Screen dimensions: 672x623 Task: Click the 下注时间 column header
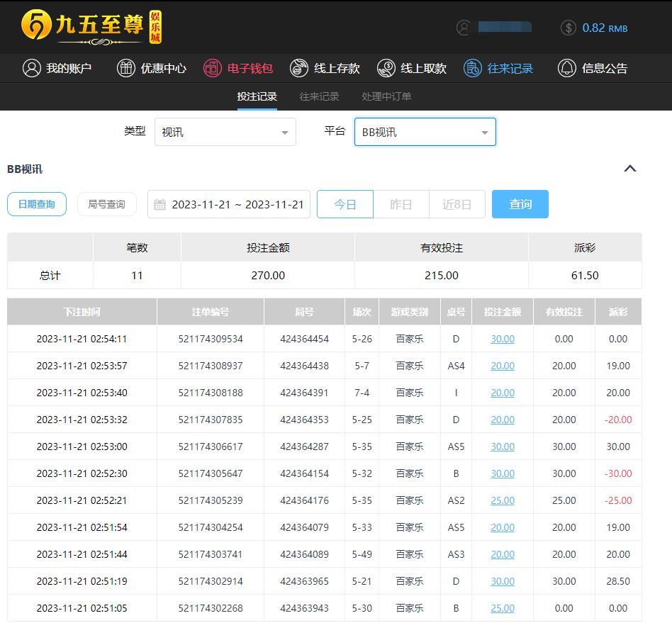click(82, 312)
